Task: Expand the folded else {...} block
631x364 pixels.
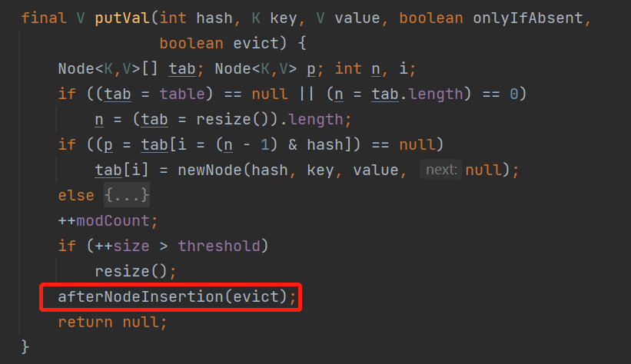Action: click(127, 196)
